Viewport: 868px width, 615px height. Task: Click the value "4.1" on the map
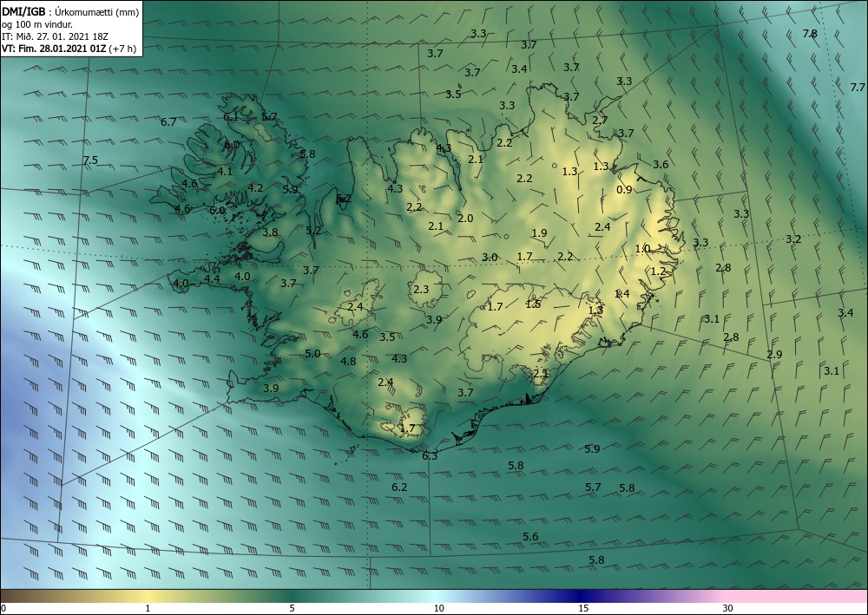pos(225,172)
